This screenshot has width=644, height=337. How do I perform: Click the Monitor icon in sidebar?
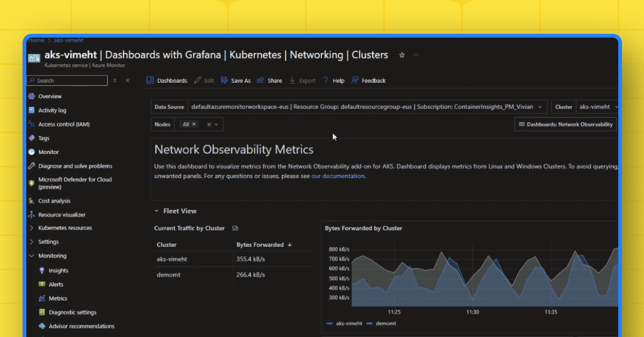pyautogui.click(x=32, y=152)
